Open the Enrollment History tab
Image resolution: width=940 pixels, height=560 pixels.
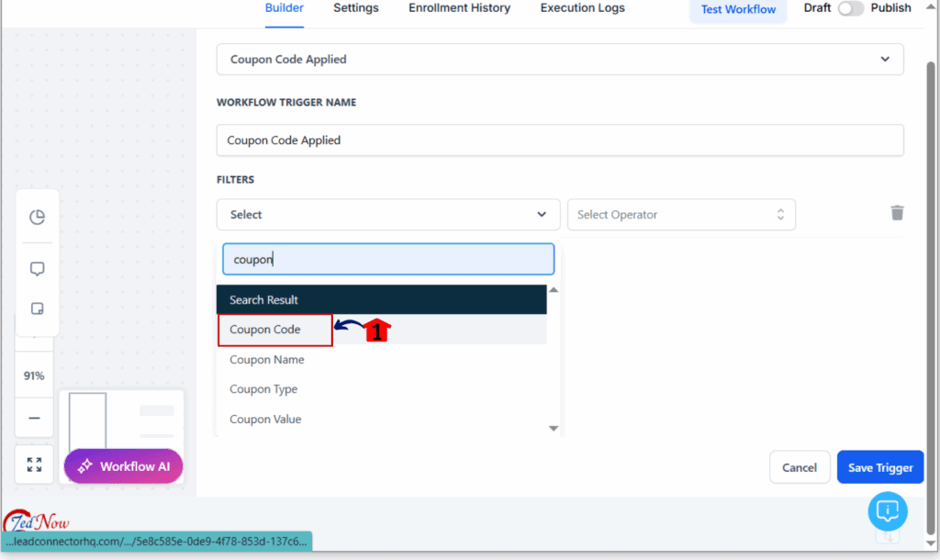pos(460,8)
